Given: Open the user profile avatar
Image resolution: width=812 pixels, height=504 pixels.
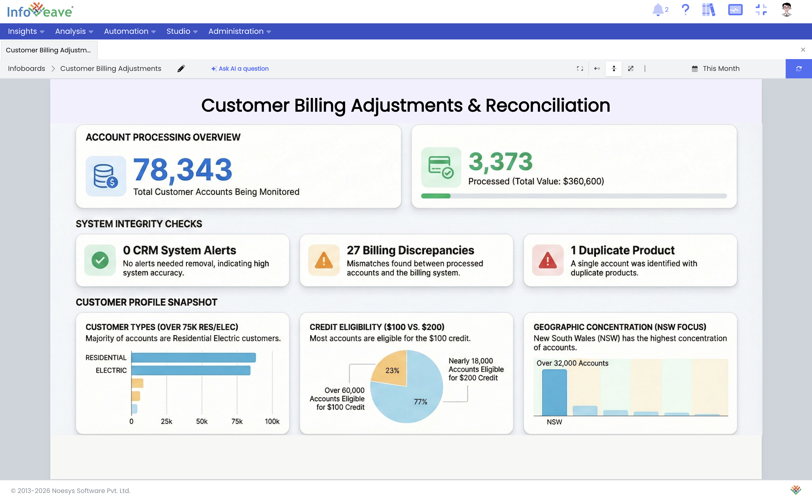Looking at the screenshot, I should click(x=787, y=10).
